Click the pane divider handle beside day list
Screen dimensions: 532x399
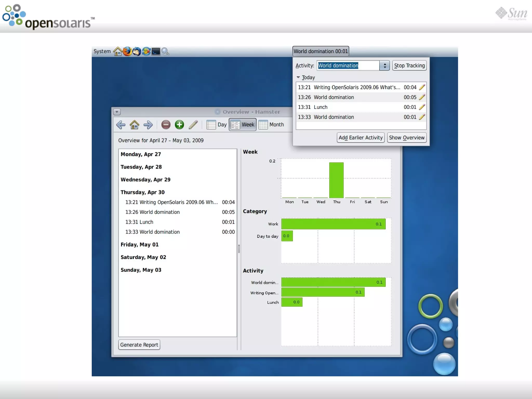(x=239, y=249)
